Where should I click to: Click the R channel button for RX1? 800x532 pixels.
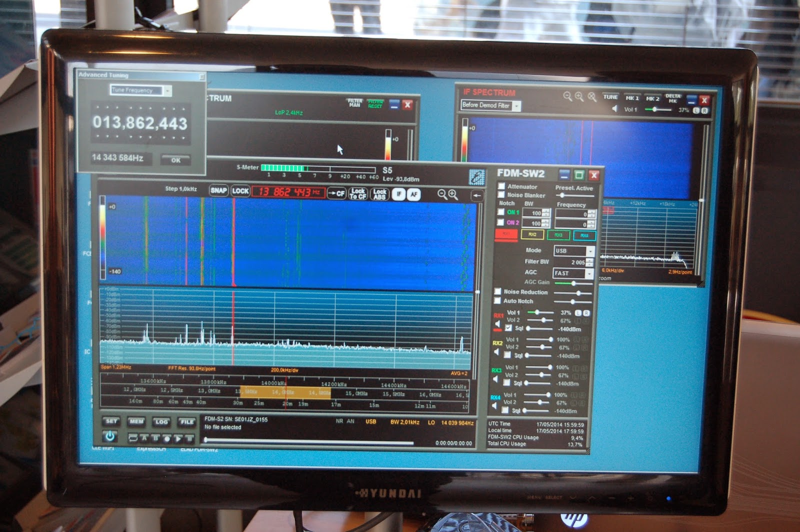(x=586, y=313)
